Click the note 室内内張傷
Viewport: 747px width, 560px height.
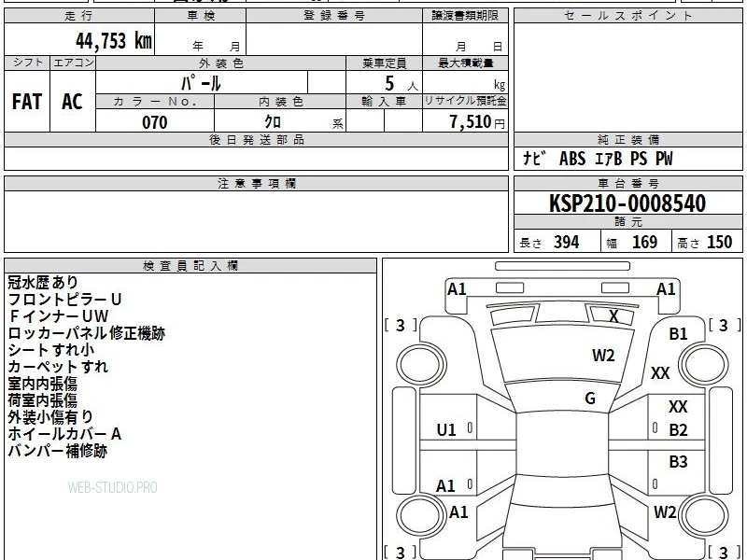[x=42, y=384]
